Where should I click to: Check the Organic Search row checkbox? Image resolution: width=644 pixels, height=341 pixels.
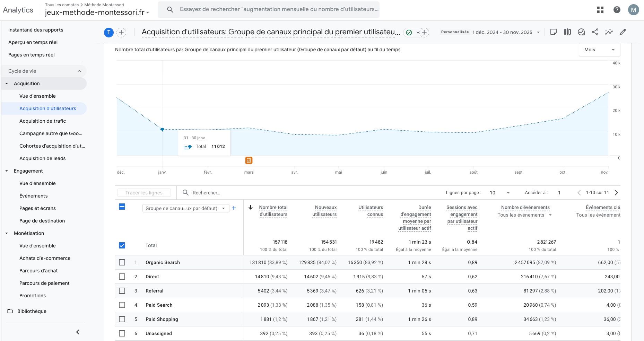pos(122,262)
